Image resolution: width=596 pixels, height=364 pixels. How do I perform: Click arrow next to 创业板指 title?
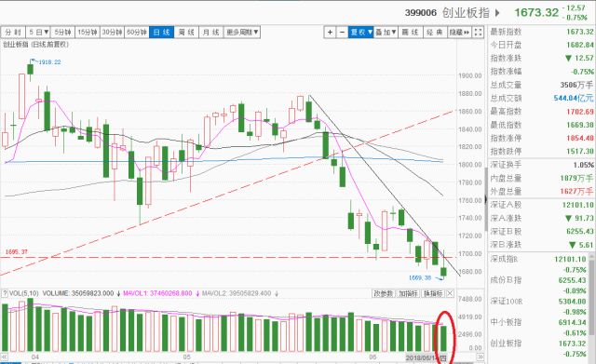[497, 13]
